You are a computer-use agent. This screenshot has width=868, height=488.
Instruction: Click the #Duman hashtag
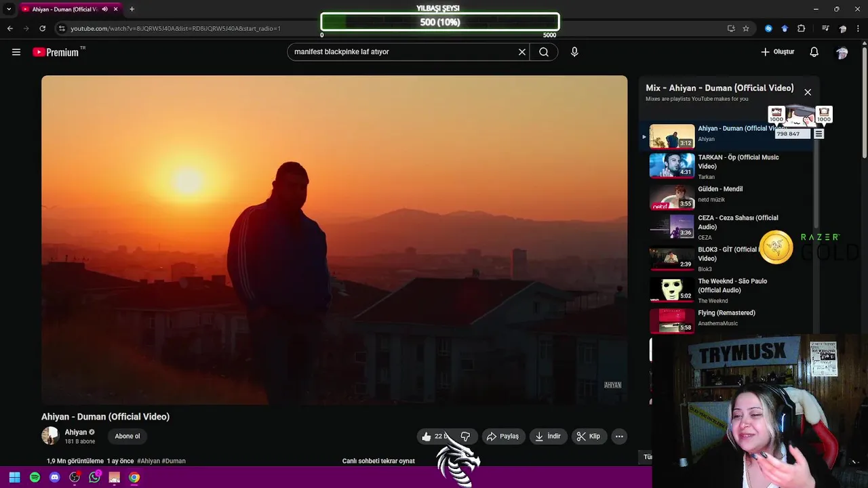coord(174,461)
